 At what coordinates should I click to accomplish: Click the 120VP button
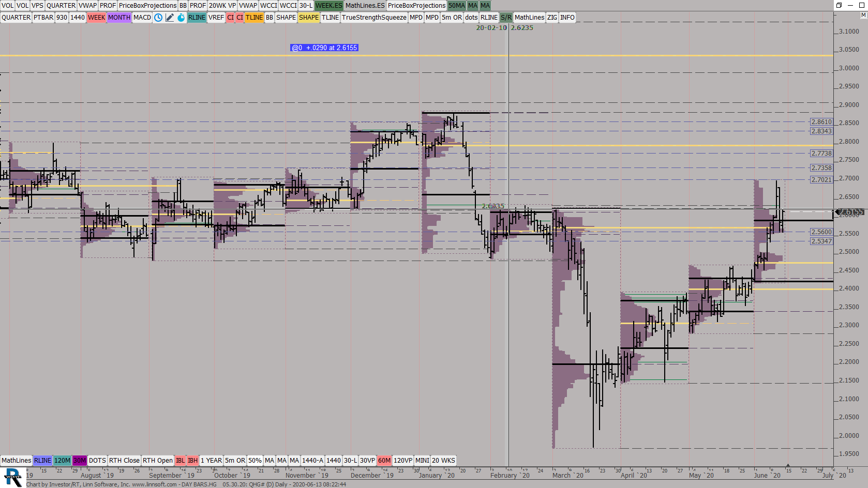(403, 461)
